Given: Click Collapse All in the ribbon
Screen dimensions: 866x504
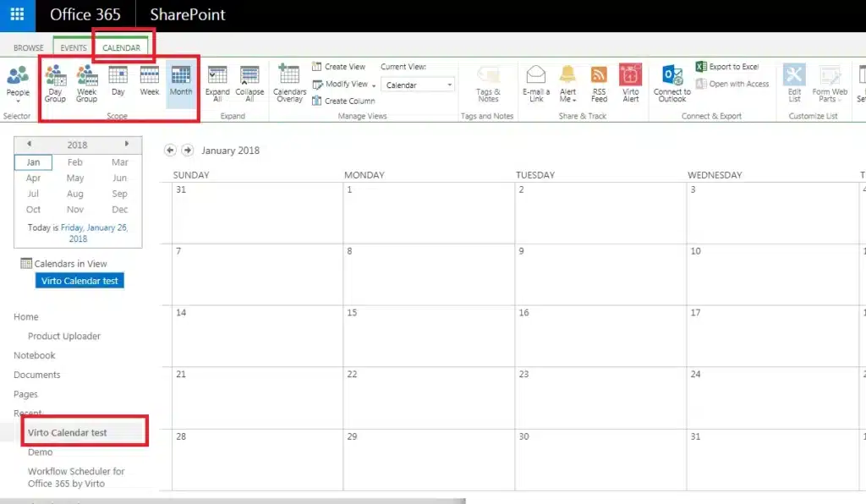Looking at the screenshot, I should [249, 83].
